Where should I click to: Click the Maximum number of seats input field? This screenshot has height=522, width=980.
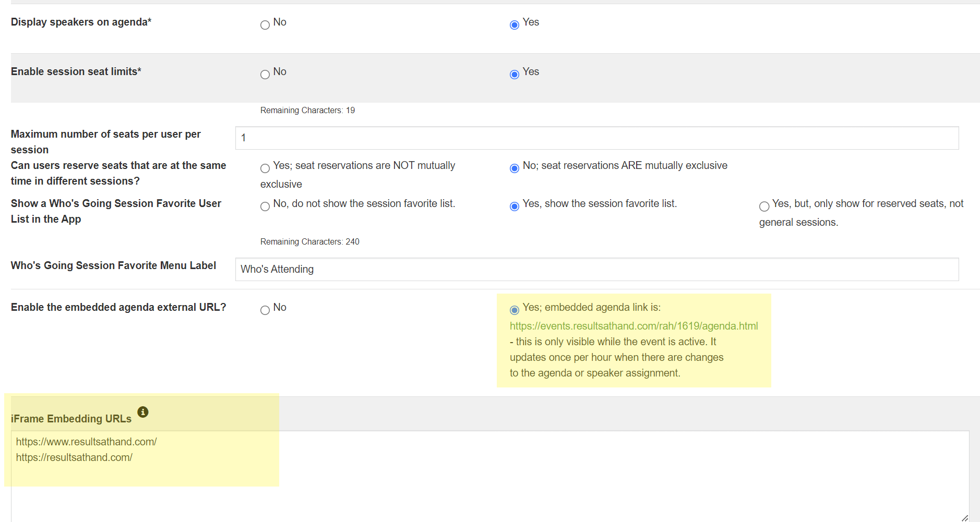click(596, 138)
